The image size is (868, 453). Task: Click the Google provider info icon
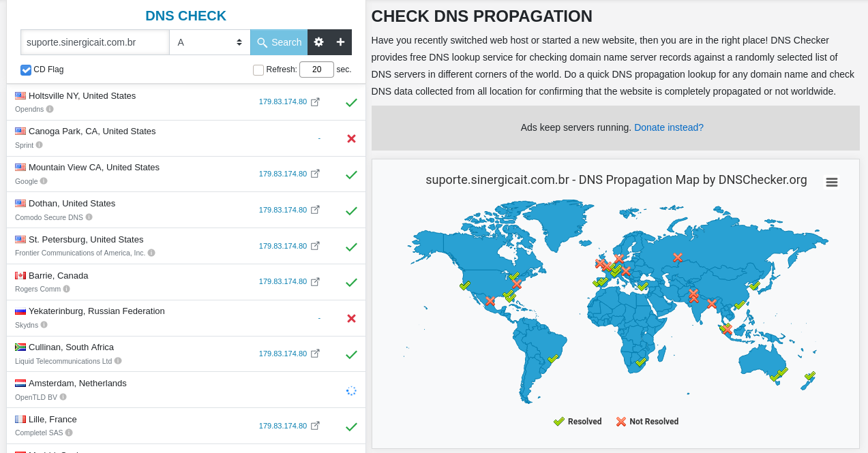(44, 181)
